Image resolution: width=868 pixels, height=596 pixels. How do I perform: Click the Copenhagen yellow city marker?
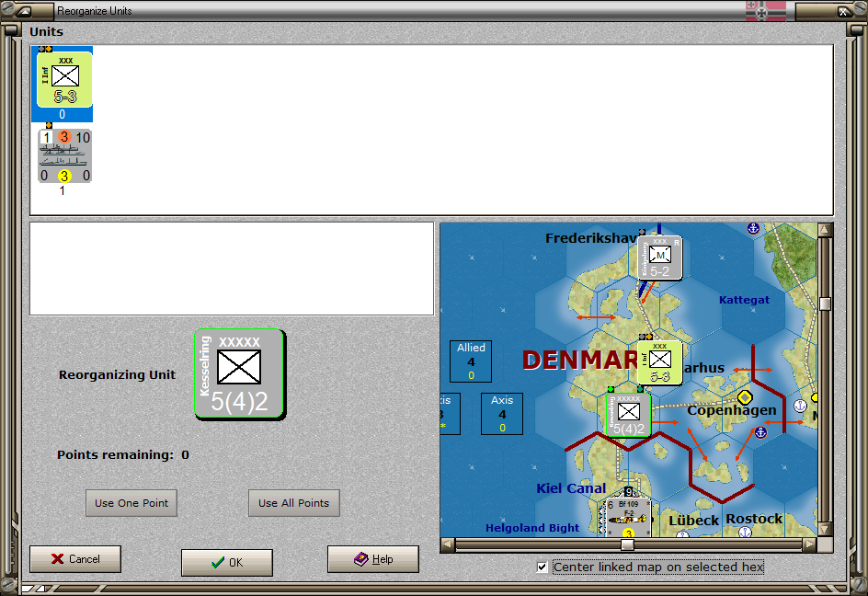tap(745, 397)
